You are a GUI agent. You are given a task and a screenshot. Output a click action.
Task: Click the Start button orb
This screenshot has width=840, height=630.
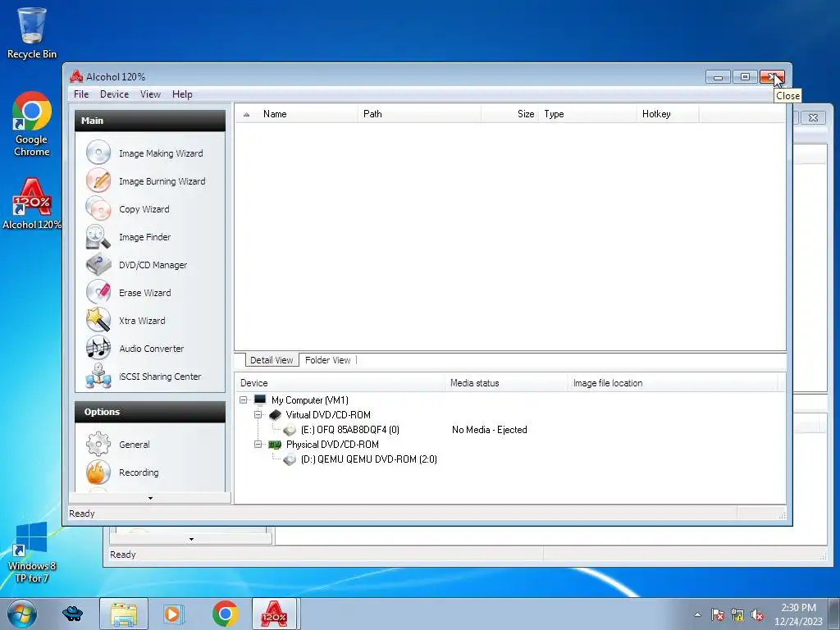22,614
